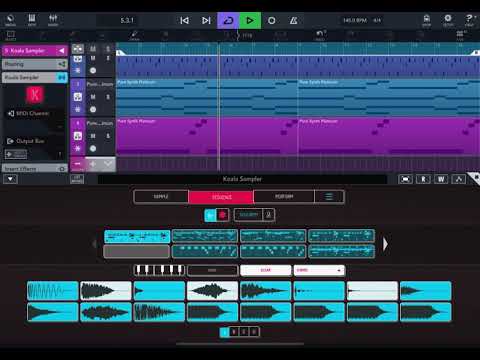Start playback with the green Play button
The height and width of the screenshot is (360, 480).
[x=250, y=21]
